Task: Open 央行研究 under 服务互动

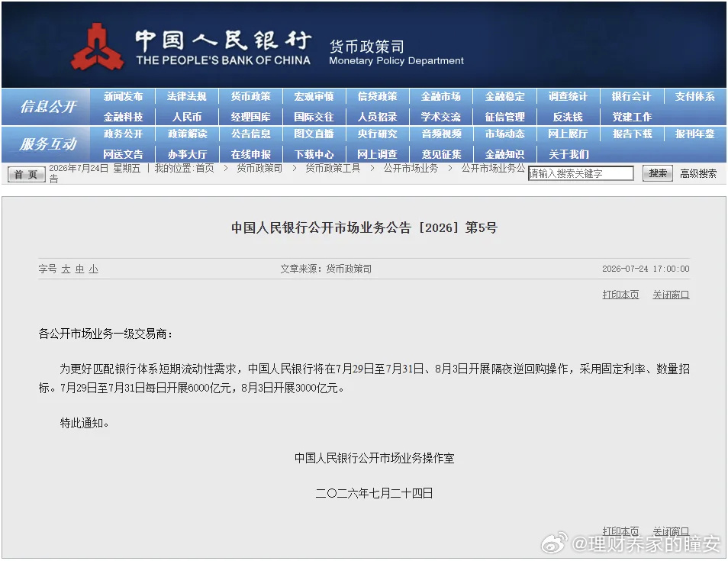Action: click(x=378, y=134)
